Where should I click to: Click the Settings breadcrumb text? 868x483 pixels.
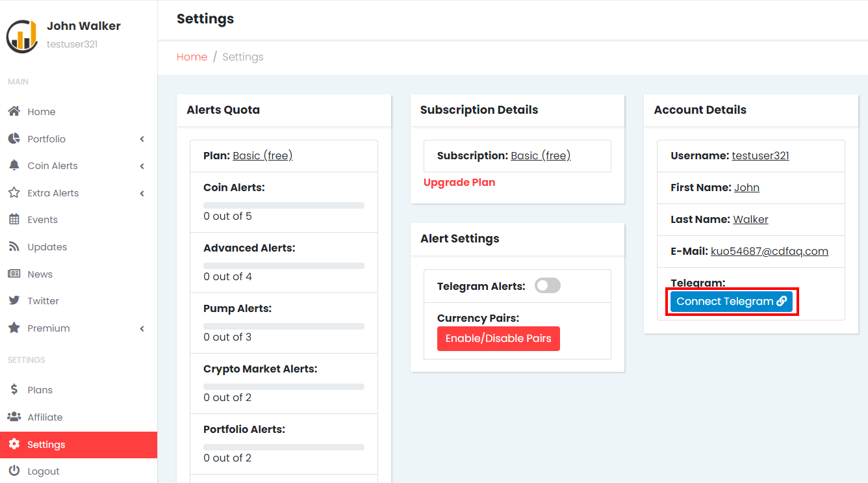pyautogui.click(x=243, y=57)
